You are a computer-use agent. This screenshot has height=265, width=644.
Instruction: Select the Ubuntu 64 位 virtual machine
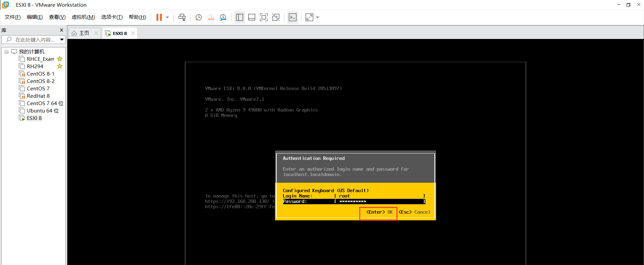point(43,111)
